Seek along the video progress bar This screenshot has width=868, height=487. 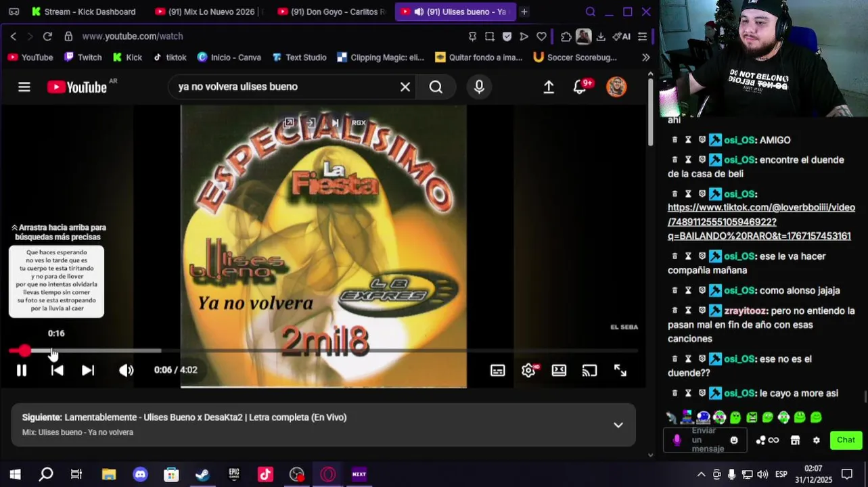pyautogui.click(x=323, y=350)
